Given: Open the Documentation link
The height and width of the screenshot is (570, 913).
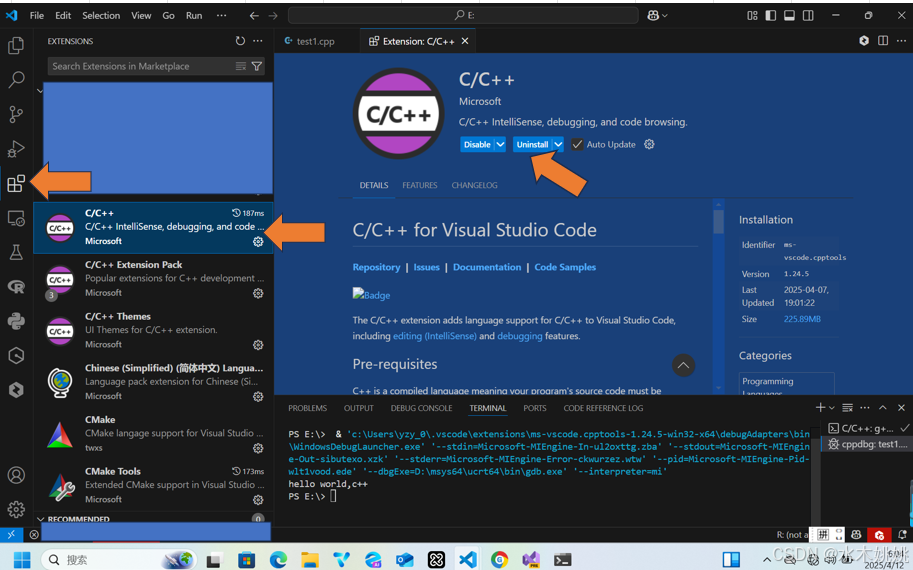Looking at the screenshot, I should pyautogui.click(x=487, y=267).
